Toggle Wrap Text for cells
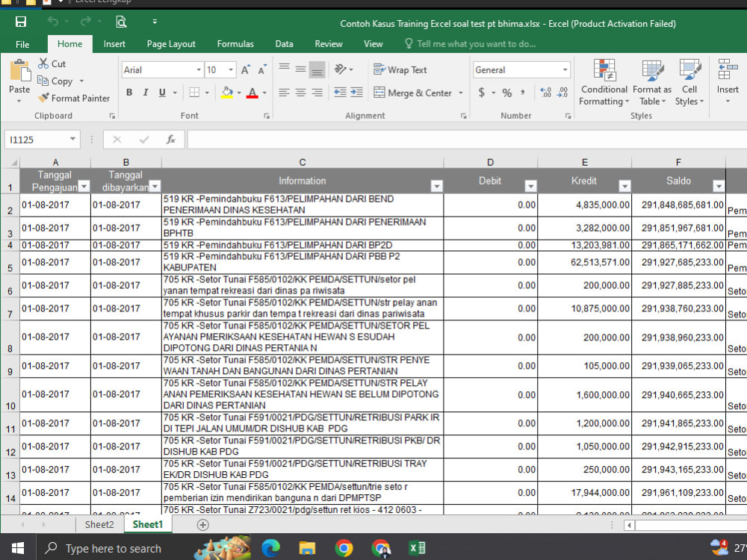 (400, 70)
